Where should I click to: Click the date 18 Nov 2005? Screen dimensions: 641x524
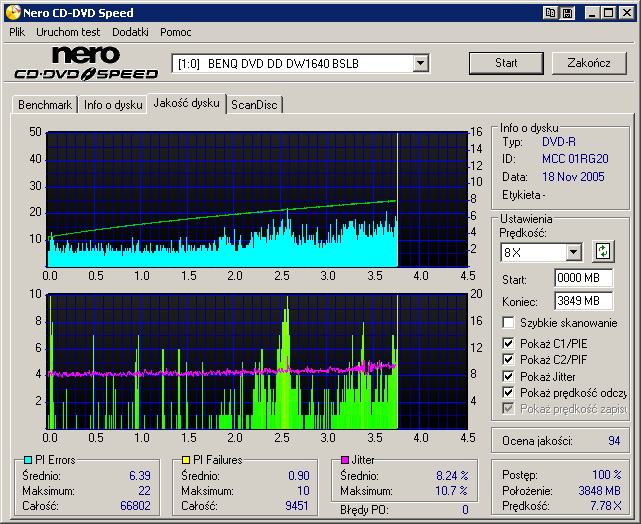[x=573, y=177]
